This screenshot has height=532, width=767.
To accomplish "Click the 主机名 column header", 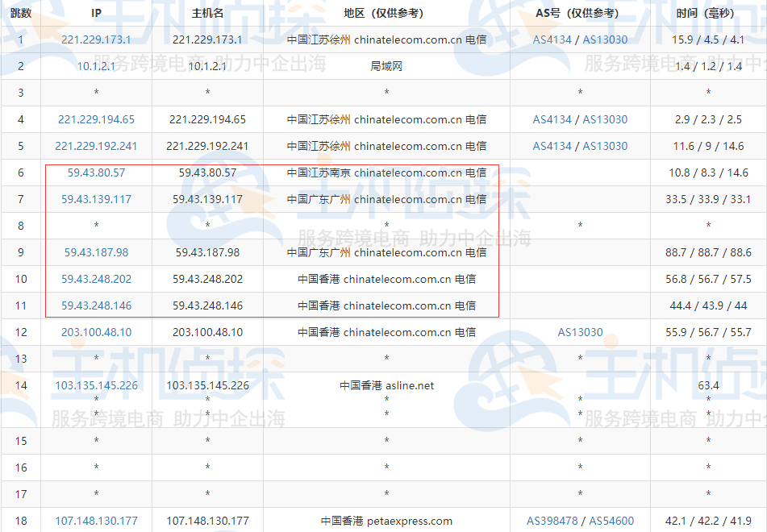I will tap(206, 13).
